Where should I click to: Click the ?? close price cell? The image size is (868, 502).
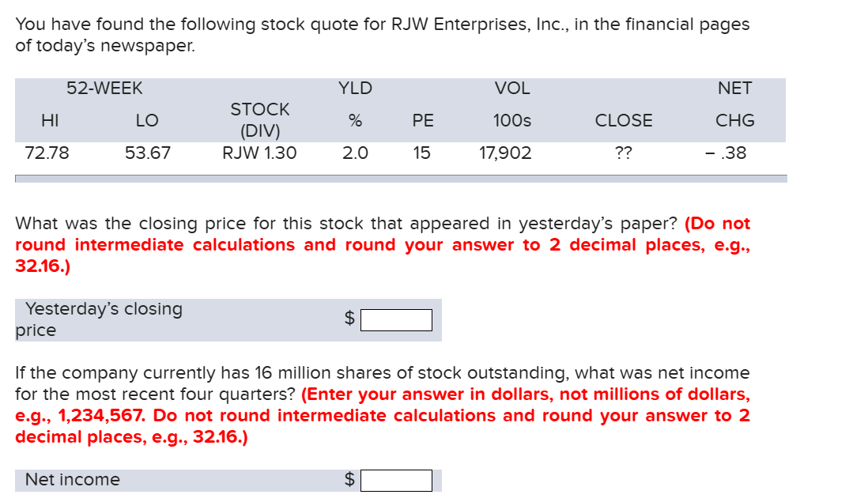624,153
